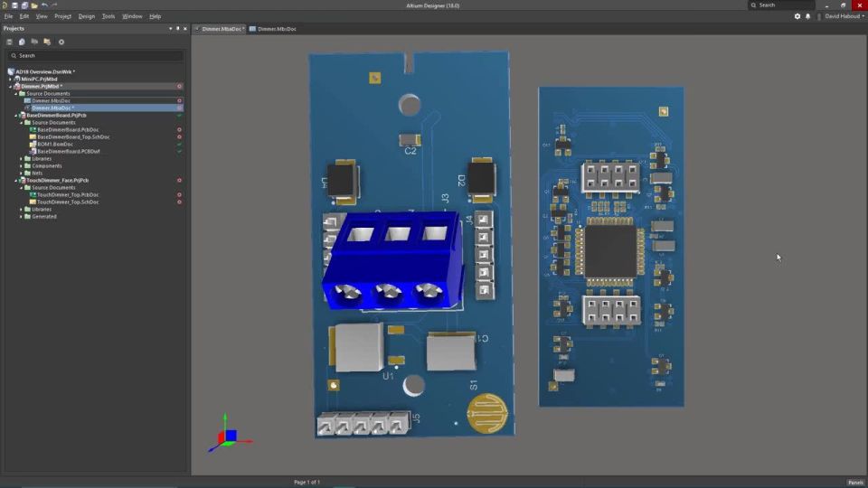The height and width of the screenshot is (488, 868).
Task: Expand the MiniPC.PrjMbd project node
Action: pyautogui.click(x=11, y=80)
